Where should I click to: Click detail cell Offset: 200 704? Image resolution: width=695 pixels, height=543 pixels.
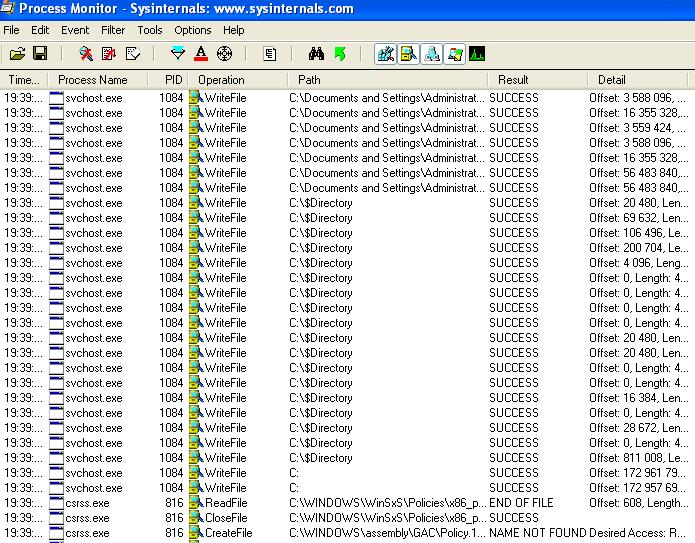pos(638,248)
